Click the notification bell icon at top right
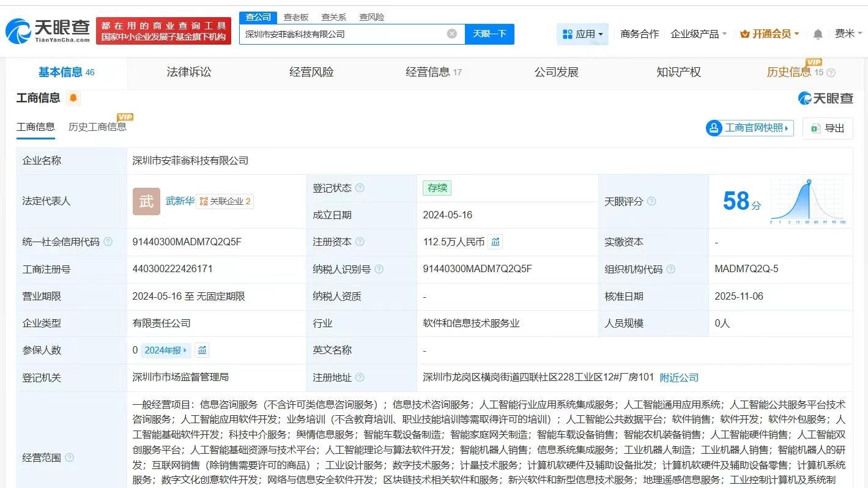Image resolution: width=868 pixels, height=488 pixels. pyautogui.click(x=817, y=34)
